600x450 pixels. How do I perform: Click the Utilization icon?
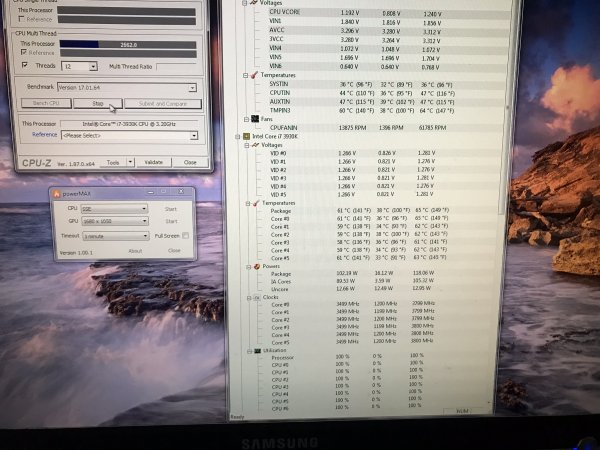point(258,351)
